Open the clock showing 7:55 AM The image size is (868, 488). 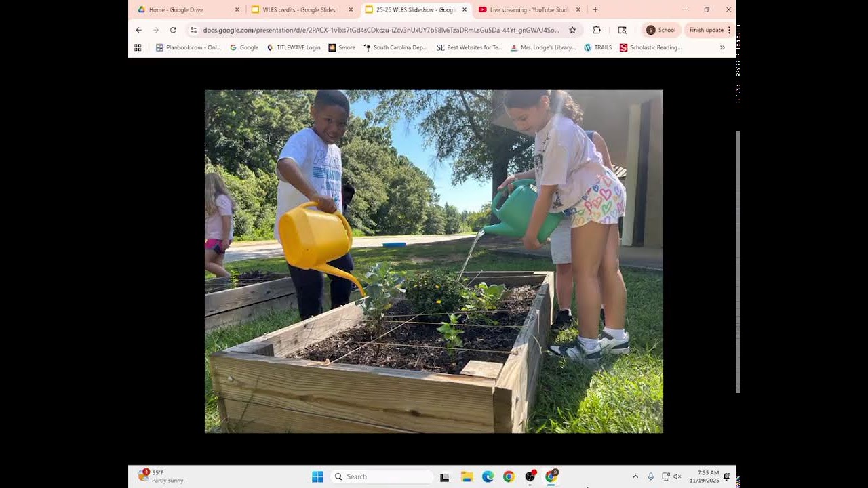tap(705, 476)
